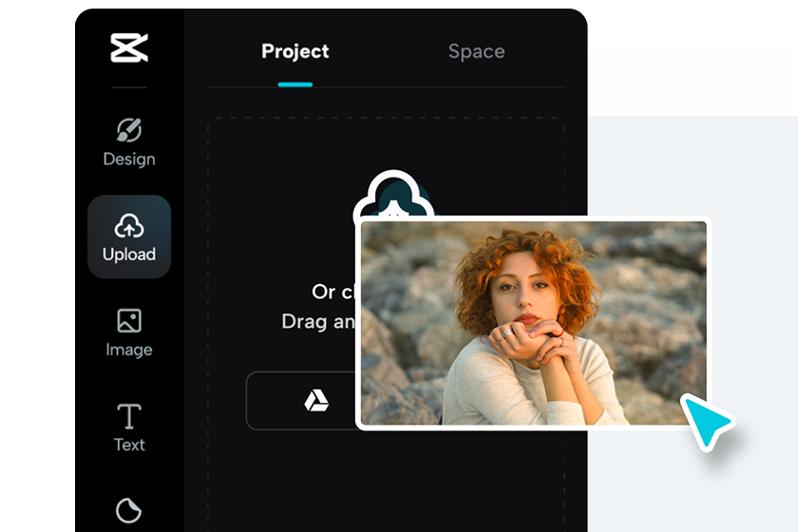Click the CapCut logo icon
The height and width of the screenshot is (532, 798).
pos(129,47)
